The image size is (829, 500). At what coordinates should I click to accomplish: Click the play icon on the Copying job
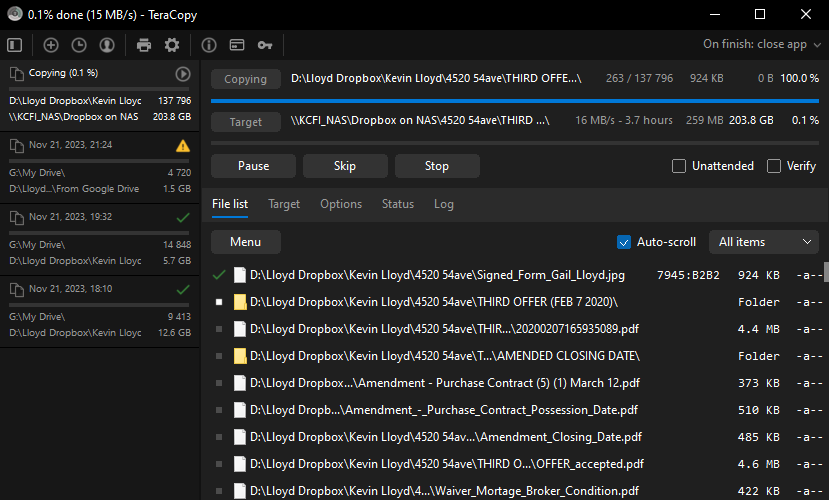[183, 74]
